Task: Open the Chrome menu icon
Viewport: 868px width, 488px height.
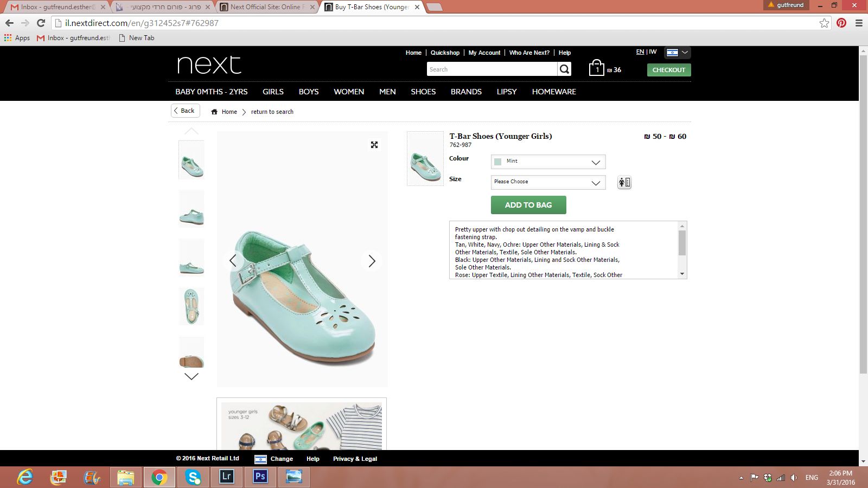Action: coord(859,23)
